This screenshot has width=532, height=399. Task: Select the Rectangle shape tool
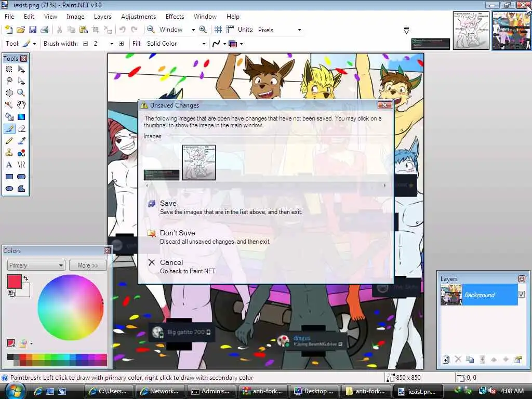click(x=9, y=177)
